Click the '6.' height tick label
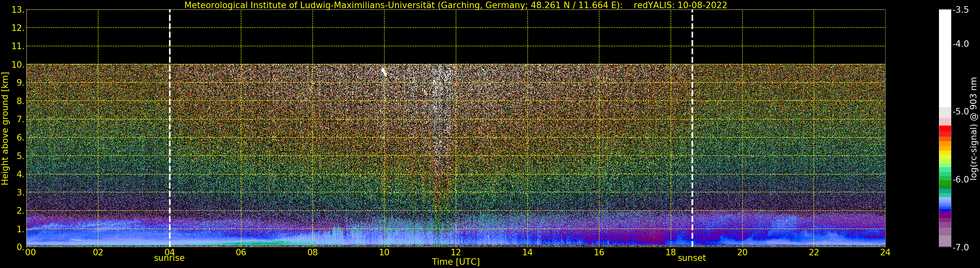The width and height of the screenshot is (980, 268). [21, 138]
